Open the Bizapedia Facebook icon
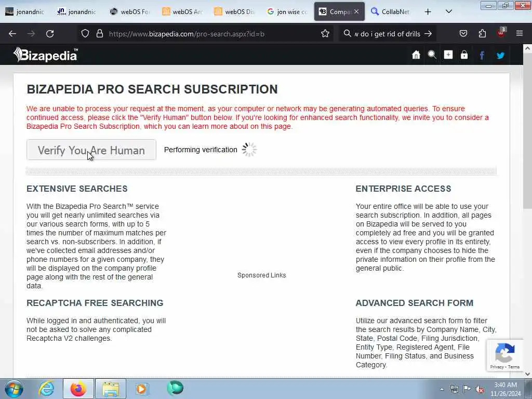The height and width of the screenshot is (399, 532). tap(482, 55)
